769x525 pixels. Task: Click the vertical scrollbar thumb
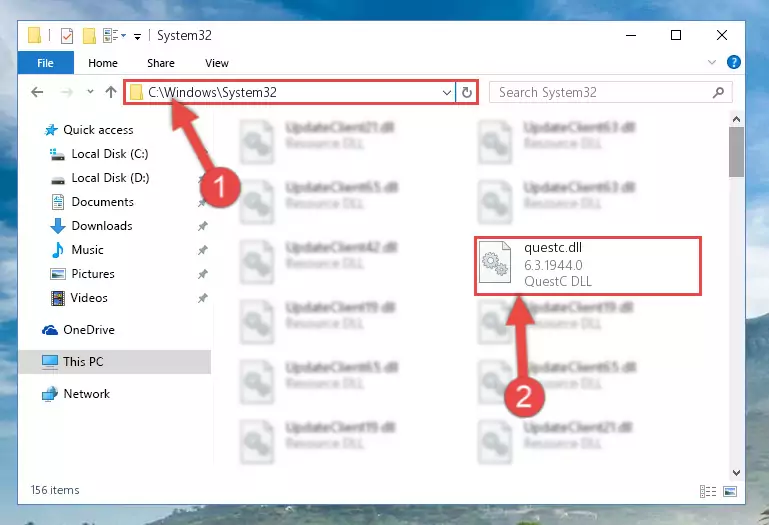pyautogui.click(x=736, y=152)
